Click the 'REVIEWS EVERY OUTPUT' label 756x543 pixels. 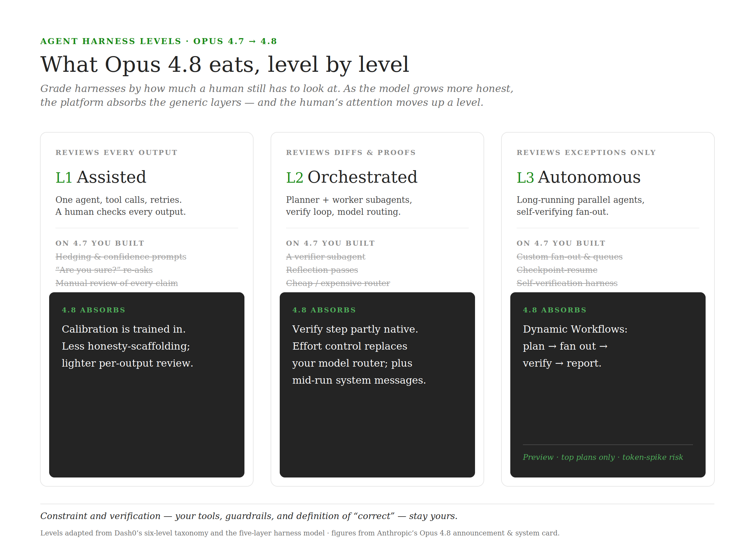pos(116,152)
